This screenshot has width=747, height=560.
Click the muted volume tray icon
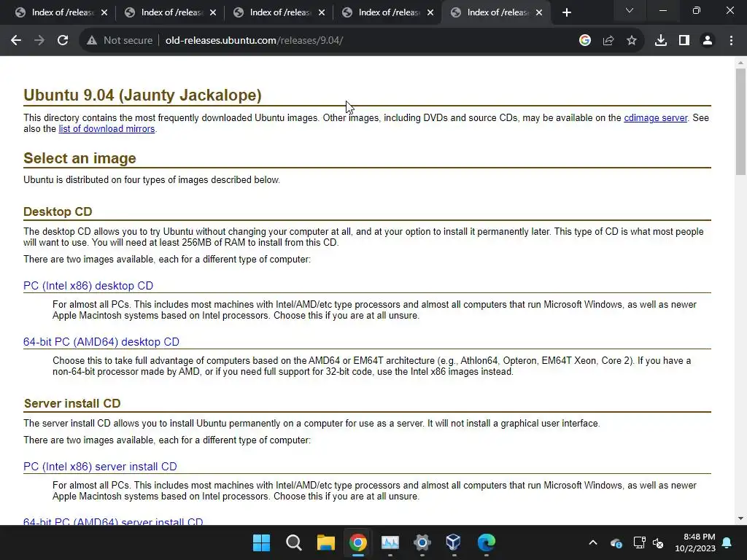pyautogui.click(x=659, y=542)
